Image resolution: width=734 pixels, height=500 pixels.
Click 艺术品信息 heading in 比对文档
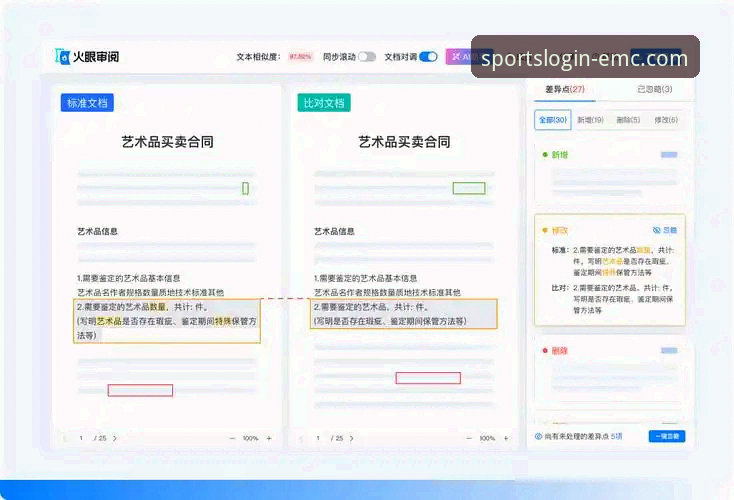point(334,231)
